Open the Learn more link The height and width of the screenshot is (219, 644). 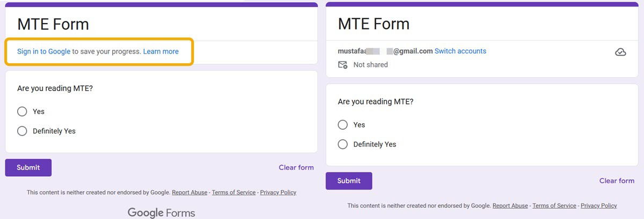(161, 51)
